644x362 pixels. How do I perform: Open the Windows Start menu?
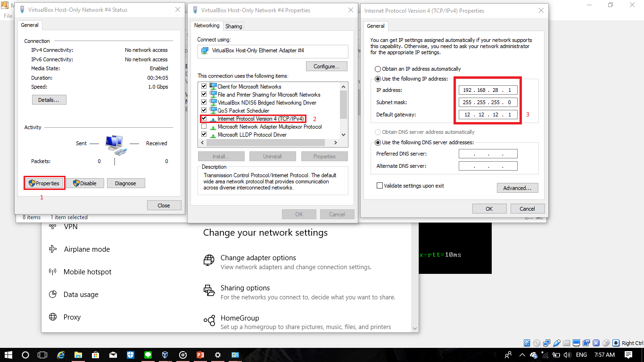coord(8,355)
